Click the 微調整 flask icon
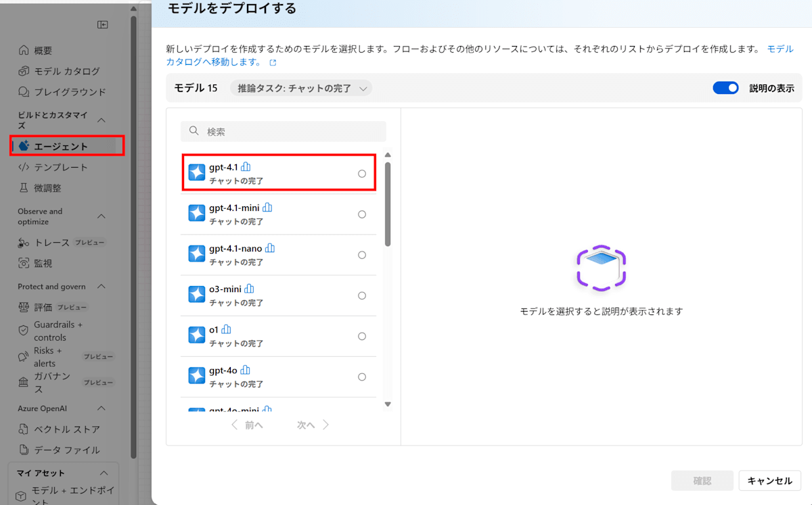 coord(24,188)
